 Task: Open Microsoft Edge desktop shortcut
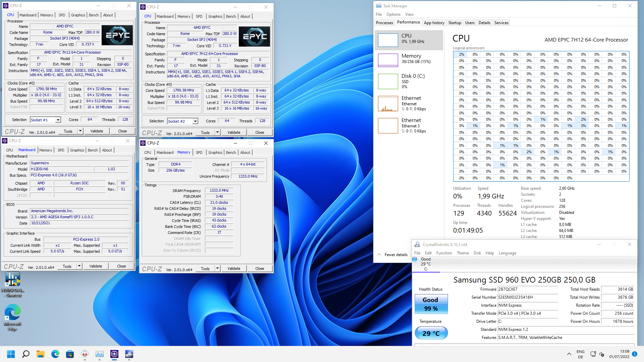[13, 317]
